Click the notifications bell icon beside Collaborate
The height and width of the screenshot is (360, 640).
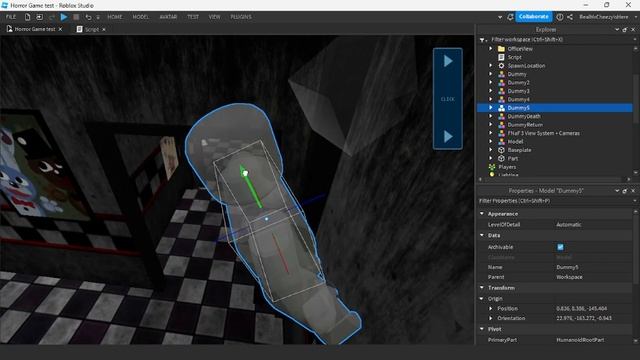(510, 17)
